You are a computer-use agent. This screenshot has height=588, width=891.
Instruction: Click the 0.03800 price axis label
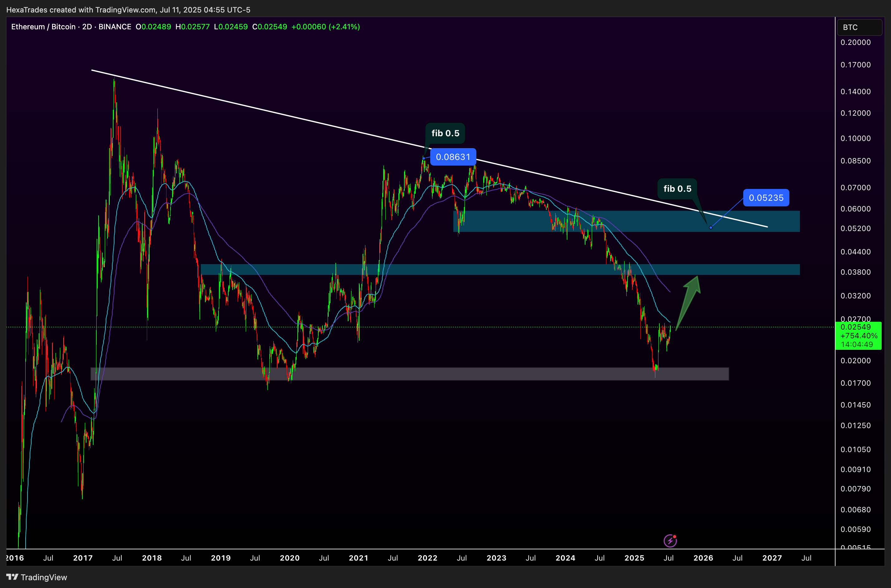pyautogui.click(x=856, y=272)
